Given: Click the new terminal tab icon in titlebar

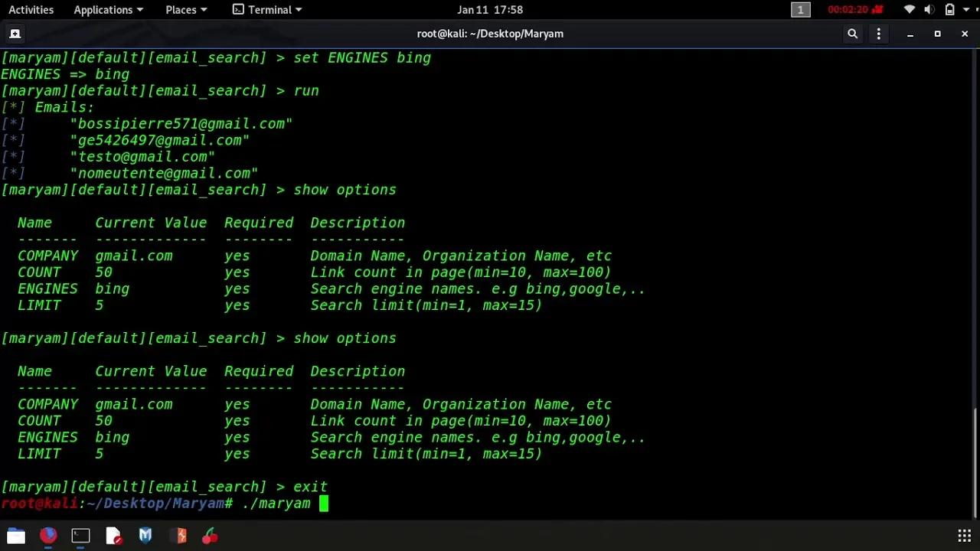Looking at the screenshot, I should (15, 34).
